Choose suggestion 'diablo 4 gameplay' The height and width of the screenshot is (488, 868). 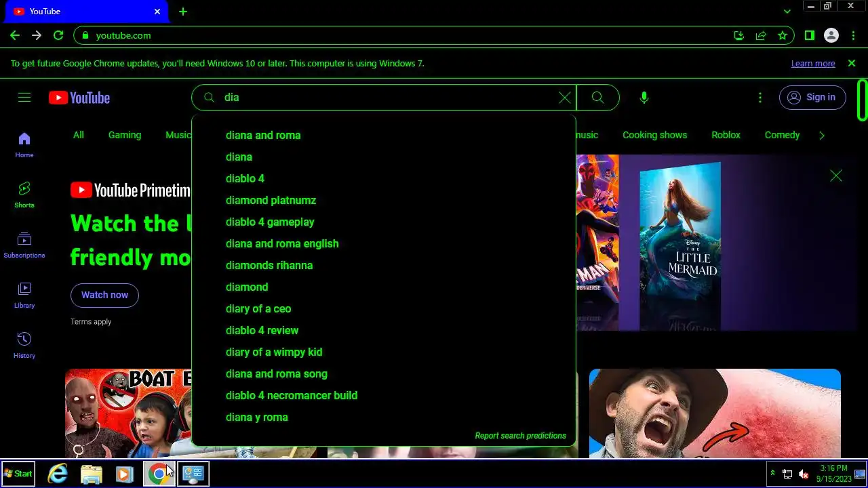[x=384, y=222]
